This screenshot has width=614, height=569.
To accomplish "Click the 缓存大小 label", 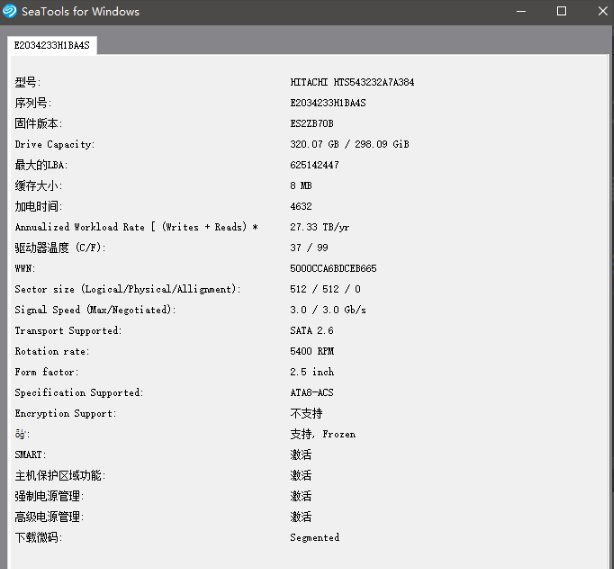I will 38,186.
